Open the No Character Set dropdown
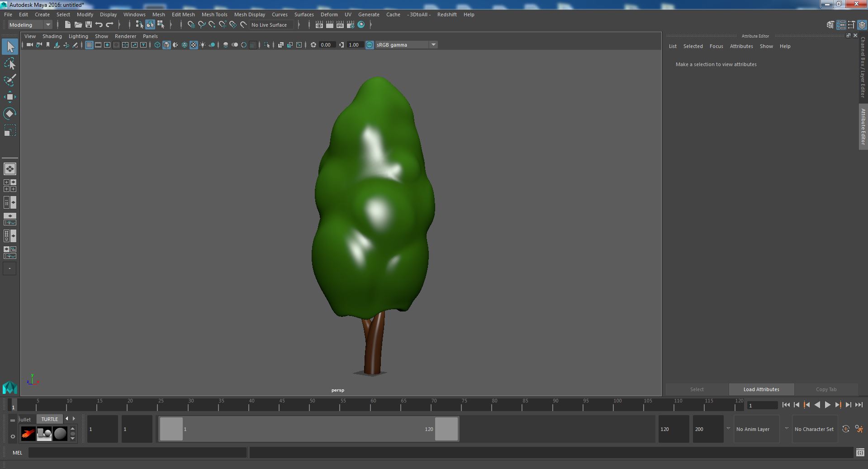The width and height of the screenshot is (868, 469). click(x=815, y=429)
